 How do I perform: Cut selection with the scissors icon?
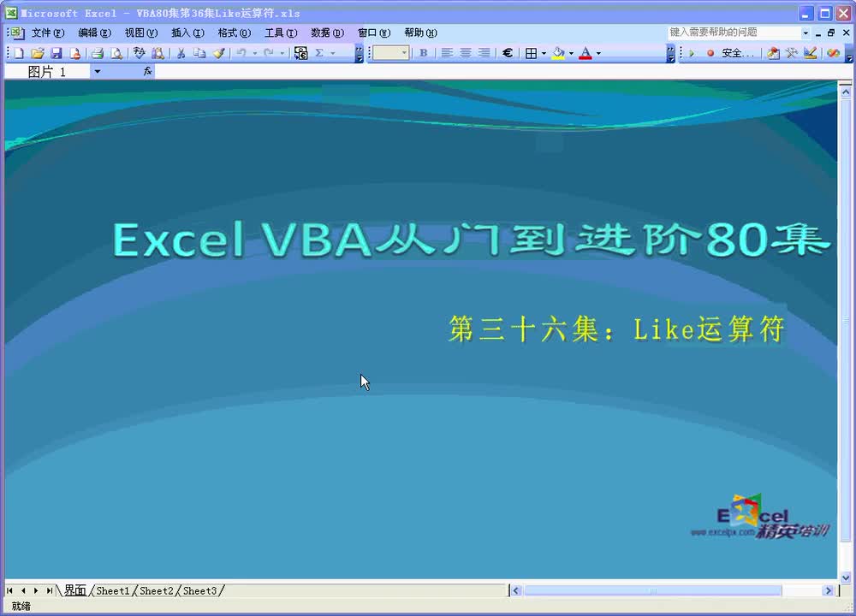tap(181, 53)
